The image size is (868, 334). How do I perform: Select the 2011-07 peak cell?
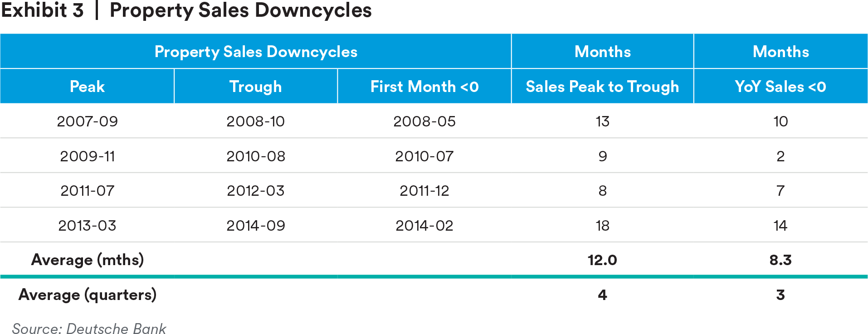(x=87, y=191)
